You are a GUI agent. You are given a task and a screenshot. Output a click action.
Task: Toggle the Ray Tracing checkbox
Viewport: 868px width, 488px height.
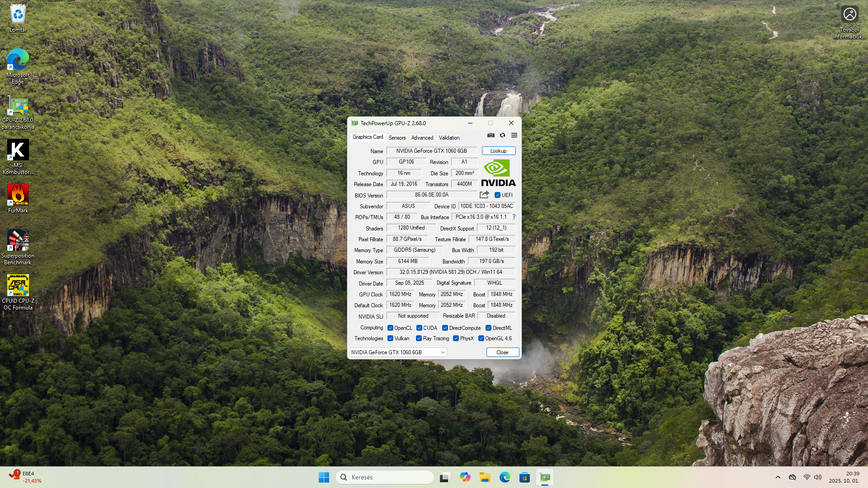point(419,338)
